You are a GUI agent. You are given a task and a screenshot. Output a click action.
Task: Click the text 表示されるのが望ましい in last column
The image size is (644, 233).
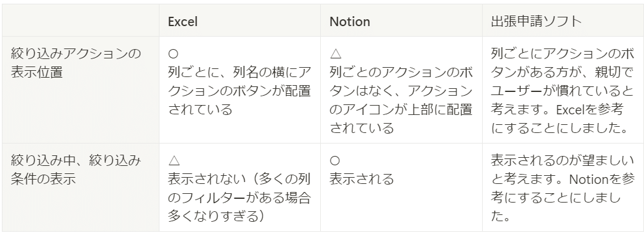click(563, 160)
